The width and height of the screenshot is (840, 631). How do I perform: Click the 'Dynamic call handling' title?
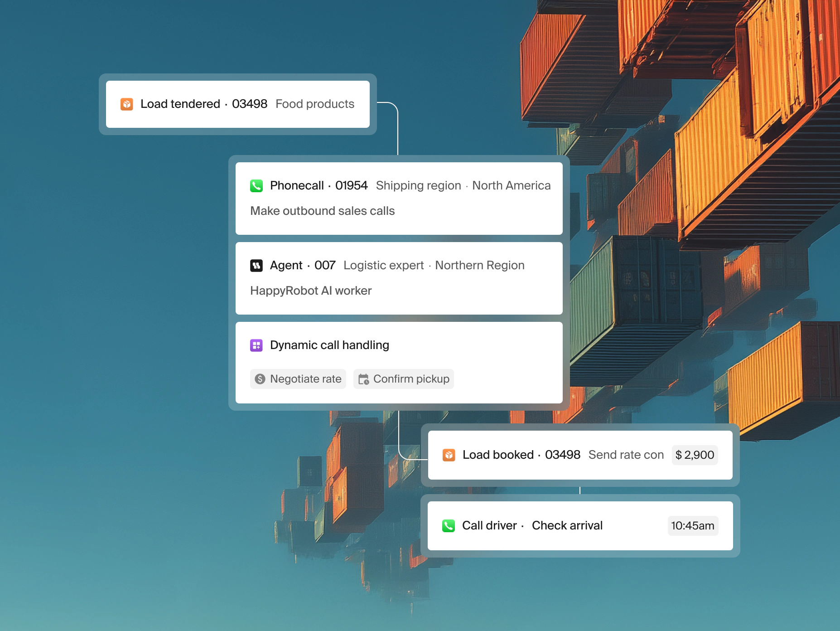329,345
